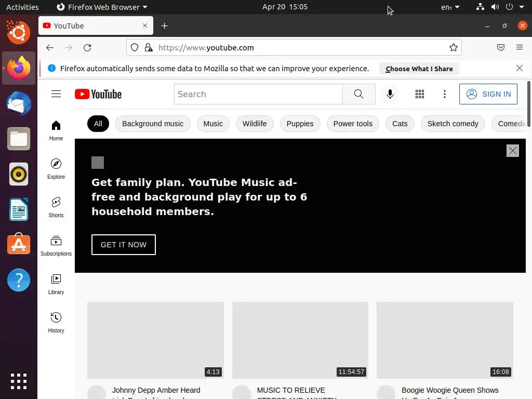The width and height of the screenshot is (532, 399).
Task: Open Rhythmbox from the dock
Action: pyautogui.click(x=19, y=175)
